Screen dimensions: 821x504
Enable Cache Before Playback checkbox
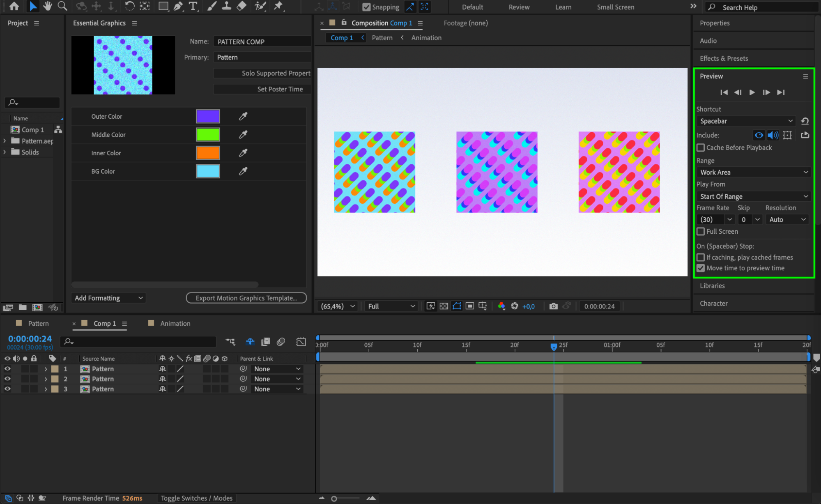[x=701, y=147]
